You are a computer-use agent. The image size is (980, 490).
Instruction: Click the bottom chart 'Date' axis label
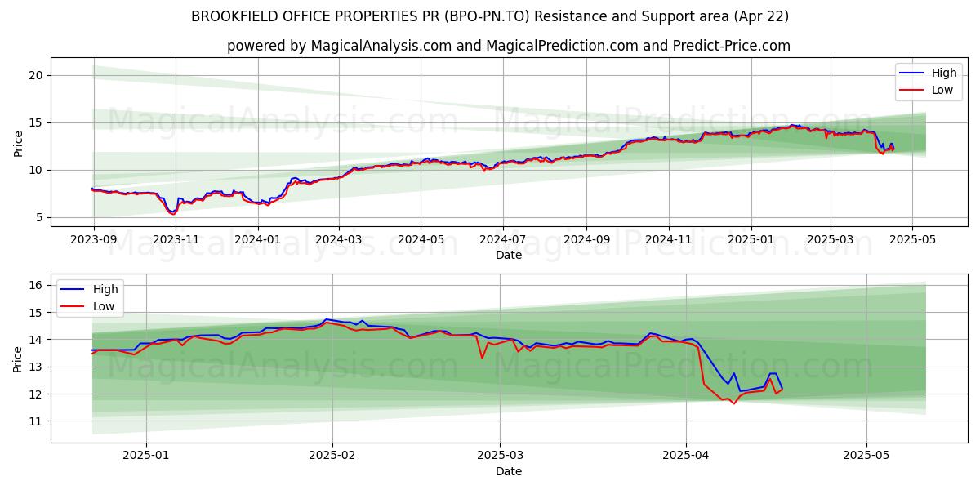click(509, 471)
